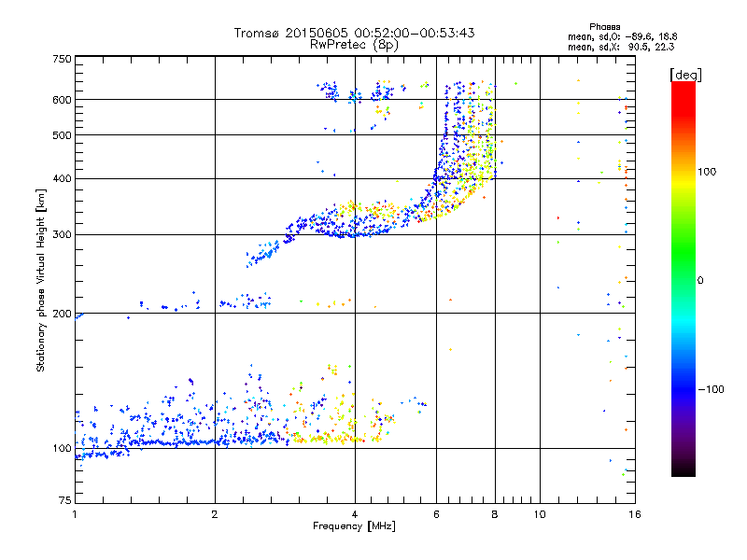Pick the black bottom of the colorbar
The height and width of the screenshot is (560, 747).
click(x=684, y=469)
